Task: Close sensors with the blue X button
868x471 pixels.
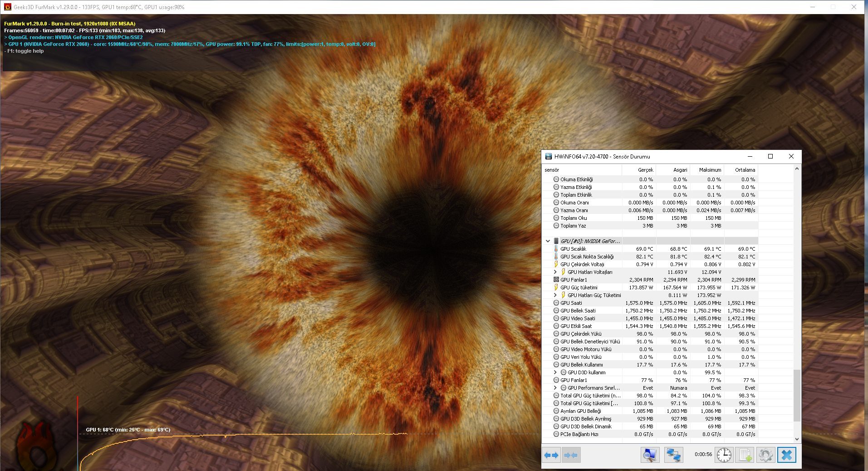Action: click(x=787, y=455)
